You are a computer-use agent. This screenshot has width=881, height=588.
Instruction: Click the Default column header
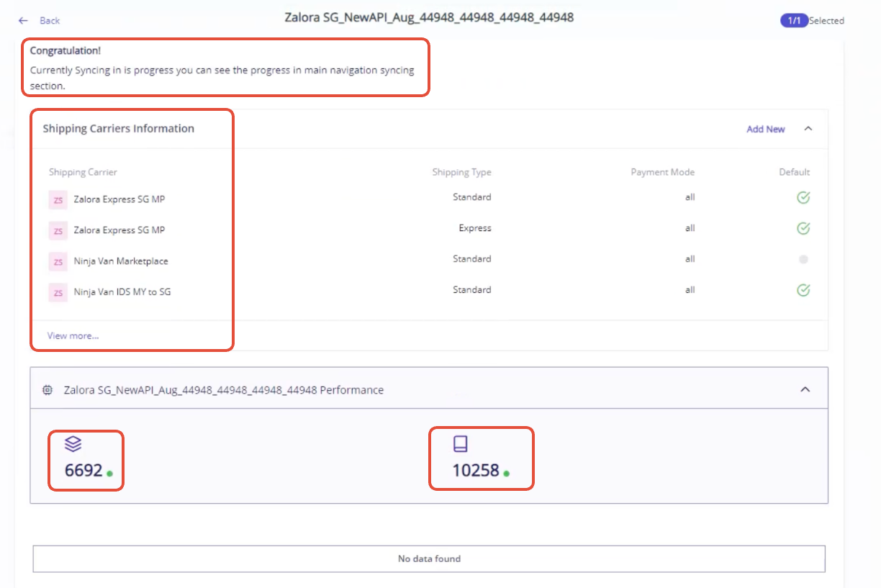[x=795, y=172]
